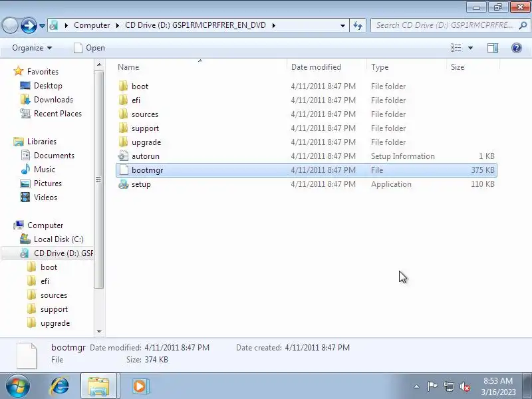Click the muted volume speaker icon
532x399 pixels.
[464, 386]
